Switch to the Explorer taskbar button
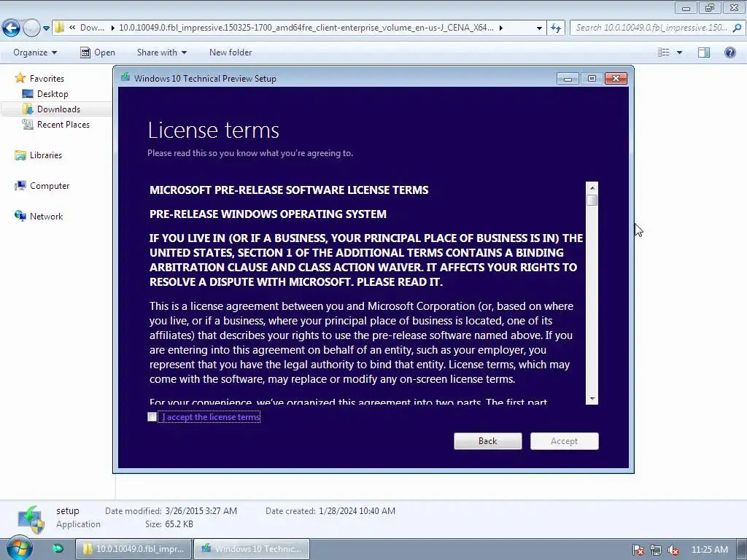This screenshot has width=747, height=560. [x=133, y=549]
